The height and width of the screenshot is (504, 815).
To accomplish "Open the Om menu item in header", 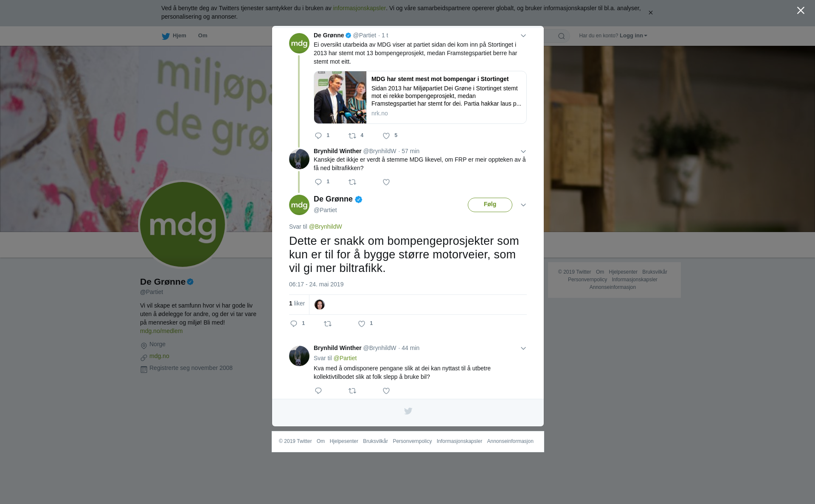I will pyautogui.click(x=202, y=36).
